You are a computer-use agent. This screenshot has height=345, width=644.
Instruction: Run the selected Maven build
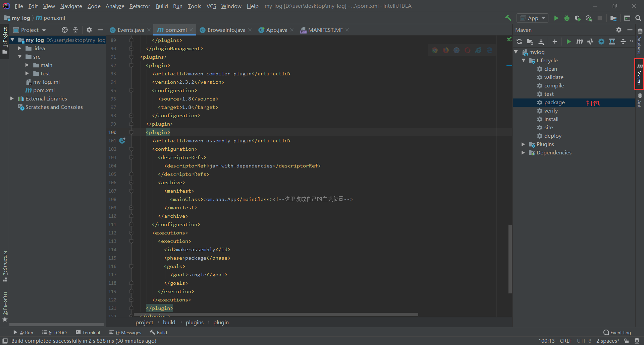569,42
